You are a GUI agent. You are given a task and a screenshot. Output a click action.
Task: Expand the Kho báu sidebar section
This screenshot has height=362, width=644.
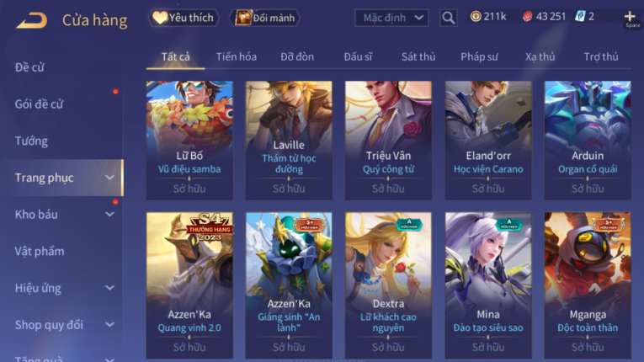point(65,215)
